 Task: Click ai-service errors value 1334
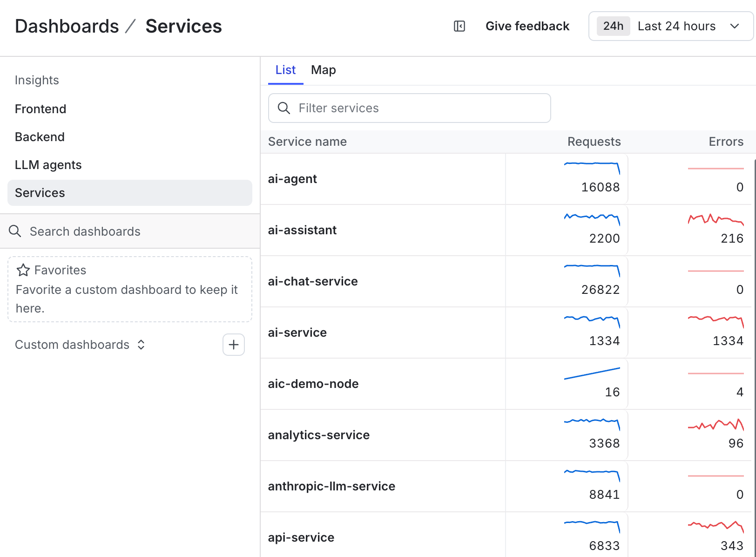(728, 341)
